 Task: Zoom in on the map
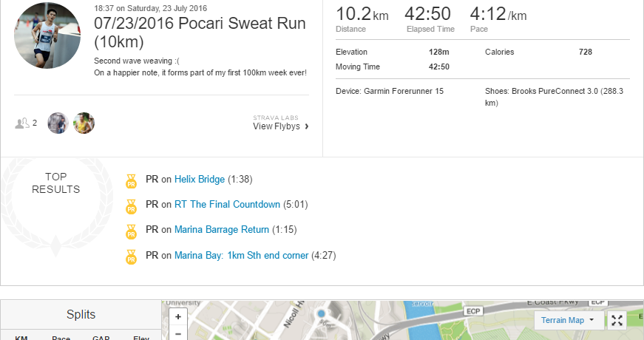(x=177, y=316)
